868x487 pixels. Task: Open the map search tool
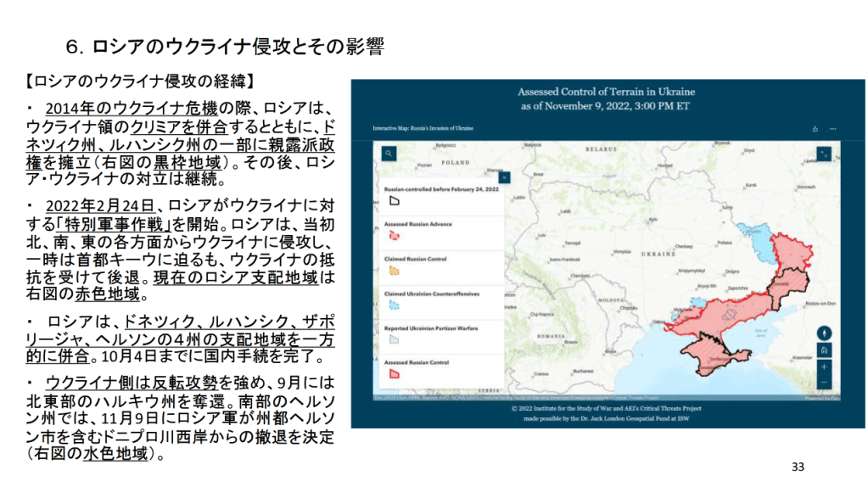pos(388,154)
